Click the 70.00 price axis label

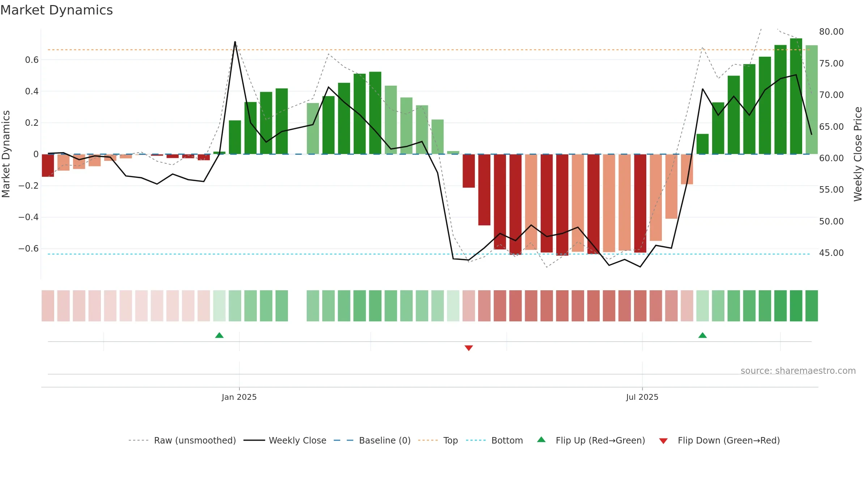(831, 95)
